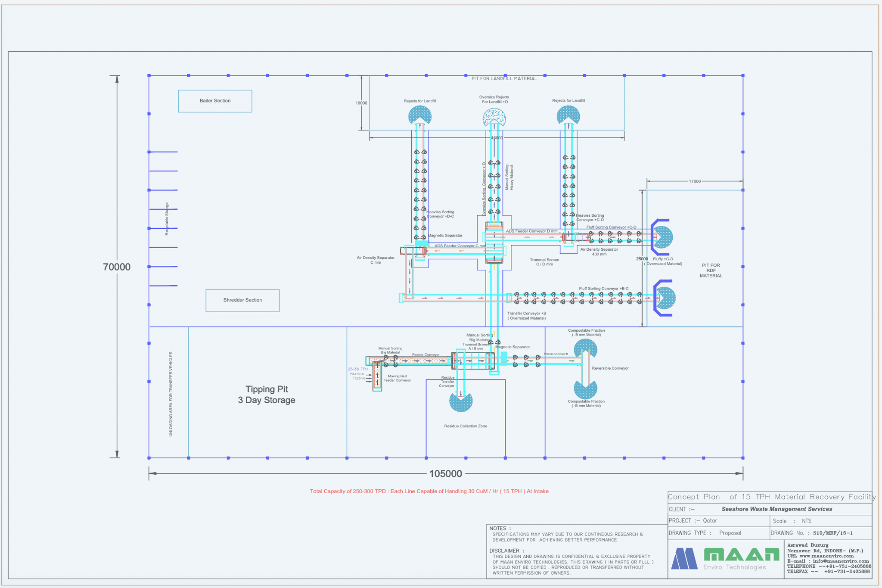Click the Heavies Sorting Conveyor +C-D label
The image size is (882, 588).
click(590, 218)
